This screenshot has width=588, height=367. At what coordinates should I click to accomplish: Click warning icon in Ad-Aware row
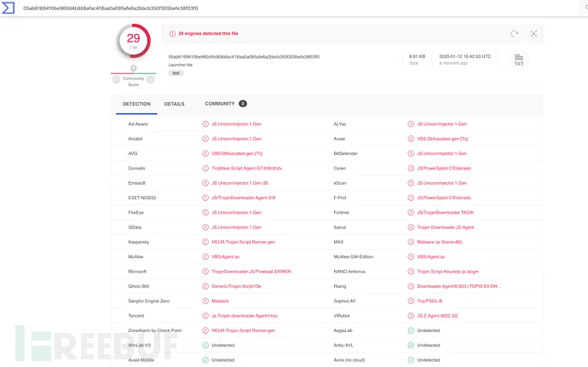(205, 124)
